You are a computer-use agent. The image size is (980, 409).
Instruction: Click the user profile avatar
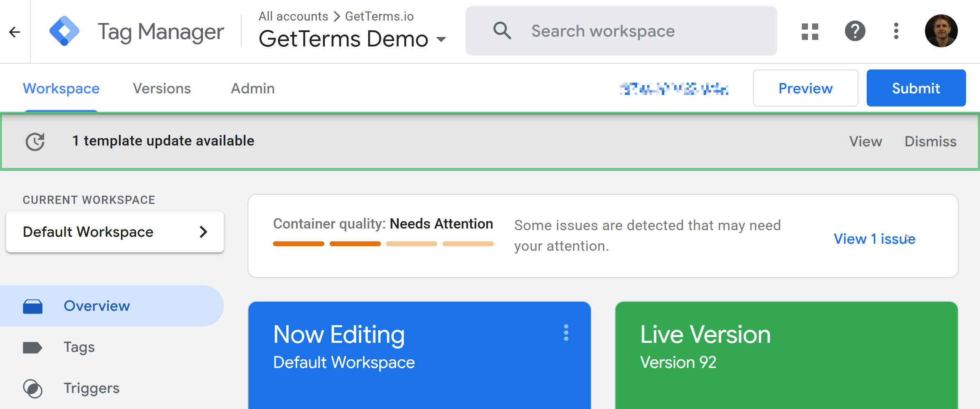click(x=941, y=31)
